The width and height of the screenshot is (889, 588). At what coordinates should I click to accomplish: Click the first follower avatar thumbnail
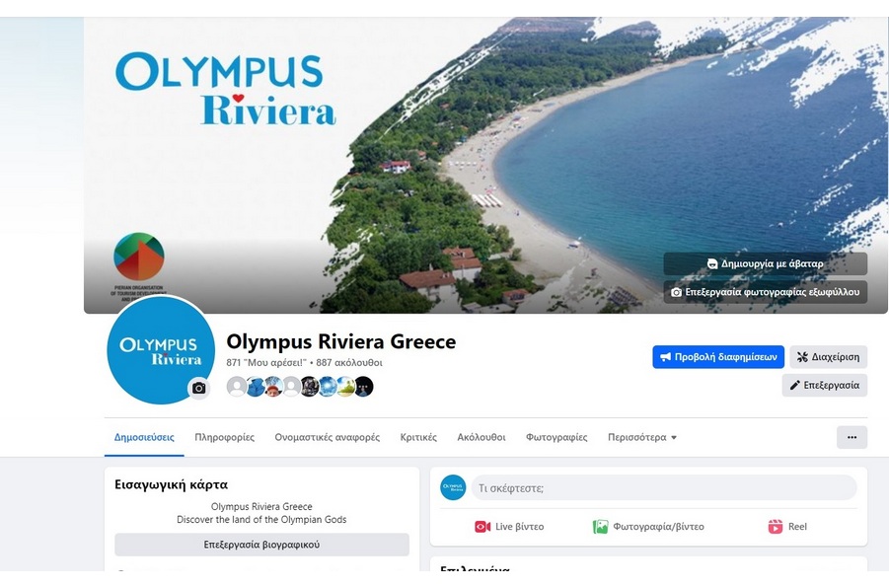tap(237, 387)
